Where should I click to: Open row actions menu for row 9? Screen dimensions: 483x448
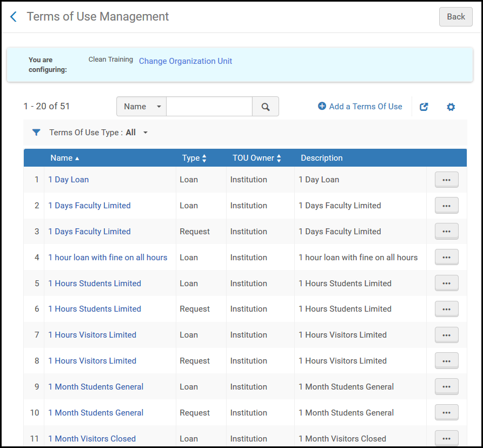pos(446,387)
